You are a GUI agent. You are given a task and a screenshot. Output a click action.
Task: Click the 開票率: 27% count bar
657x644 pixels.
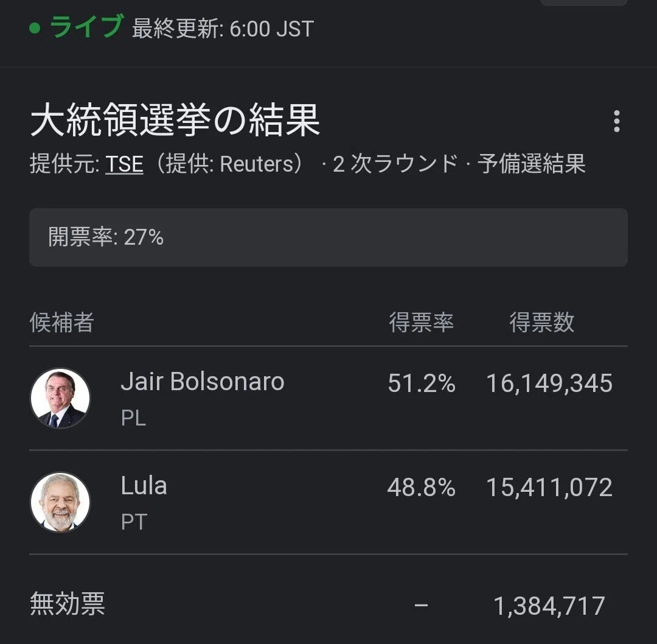(x=328, y=237)
